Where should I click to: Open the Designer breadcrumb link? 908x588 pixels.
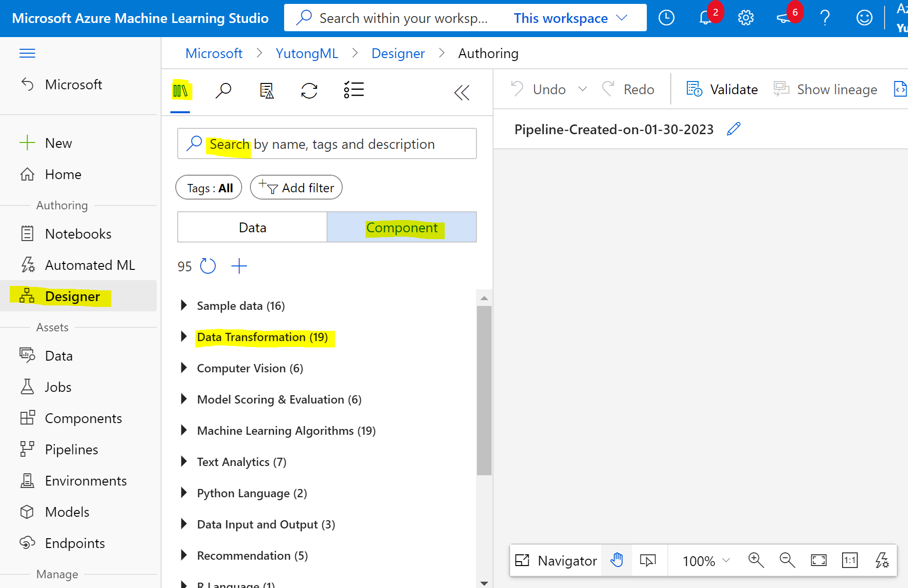tap(398, 53)
